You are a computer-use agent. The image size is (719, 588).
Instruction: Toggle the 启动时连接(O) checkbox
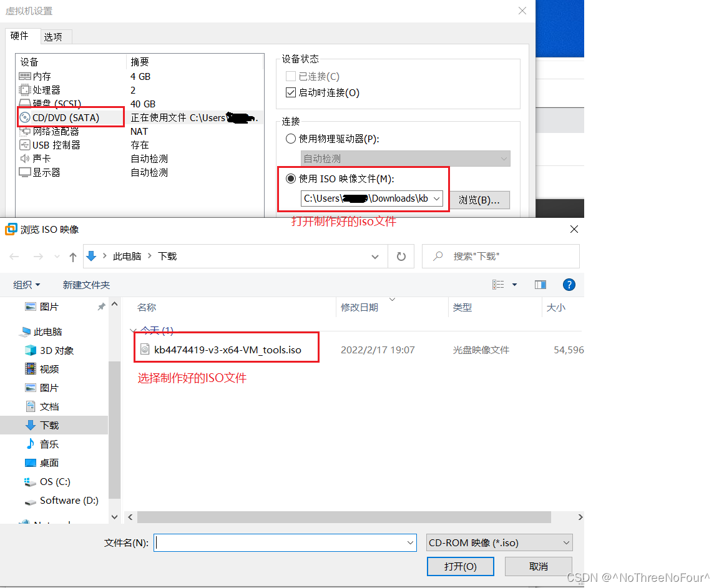tap(291, 92)
